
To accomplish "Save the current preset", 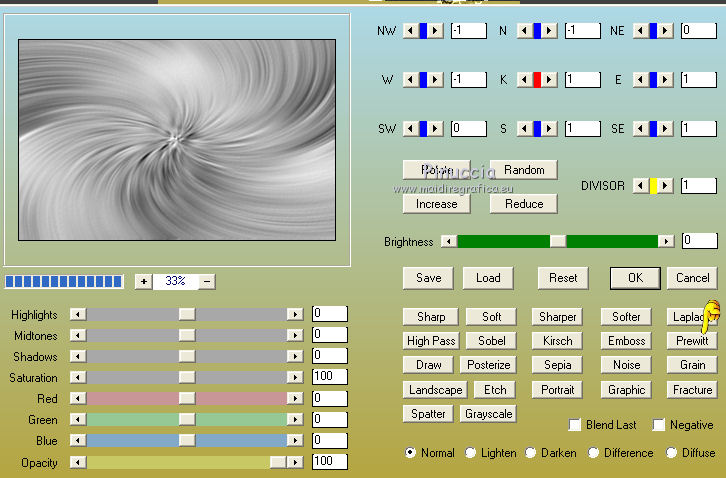I will coord(428,278).
